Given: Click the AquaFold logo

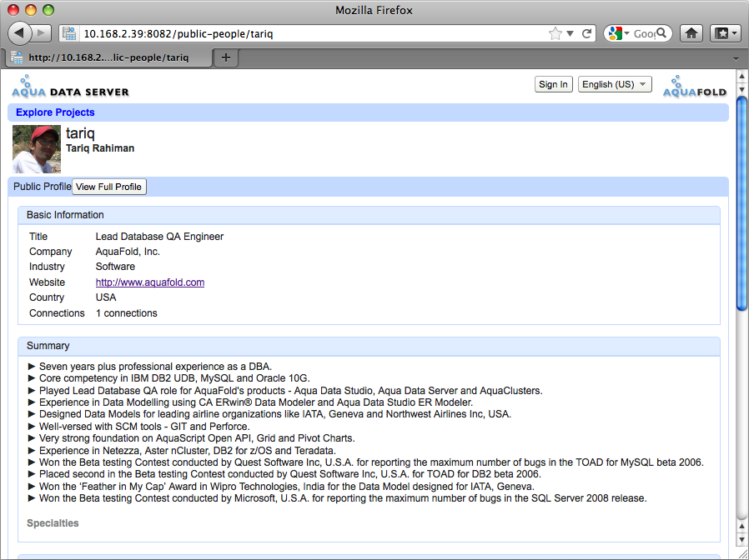Looking at the screenshot, I should [x=695, y=87].
